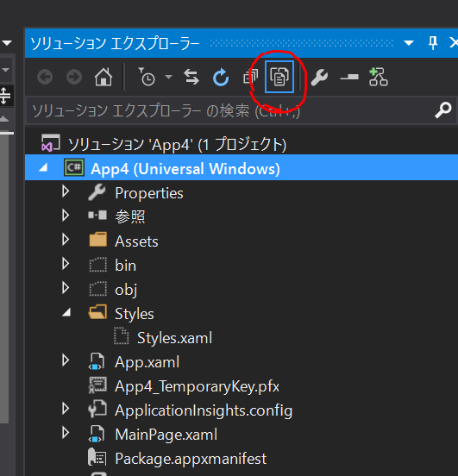Expand the bin folder
The height and width of the screenshot is (476, 458).
(x=66, y=264)
